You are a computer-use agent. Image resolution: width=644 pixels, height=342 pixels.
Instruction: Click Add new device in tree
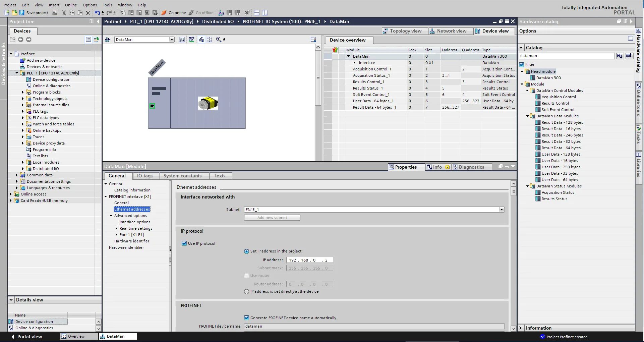[41, 60]
